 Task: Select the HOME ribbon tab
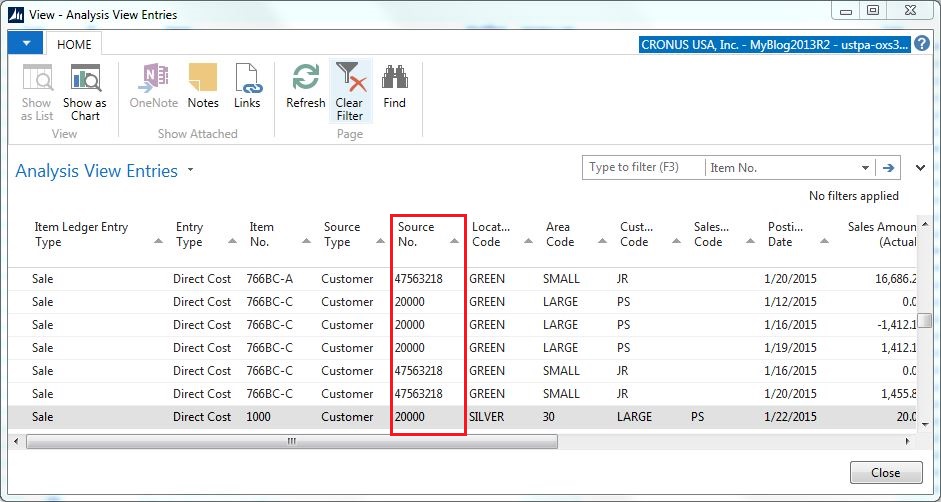tap(74, 45)
